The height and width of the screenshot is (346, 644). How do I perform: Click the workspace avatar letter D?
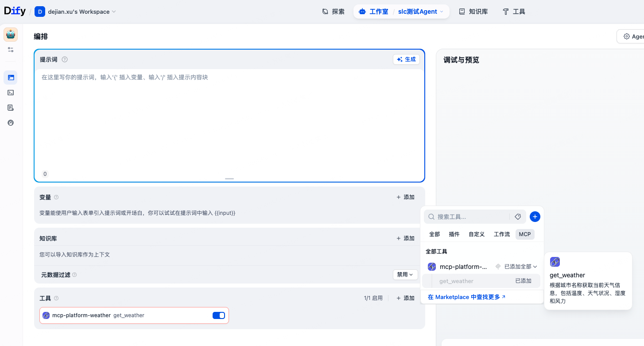pyautogui.click(x=39, y=12)
